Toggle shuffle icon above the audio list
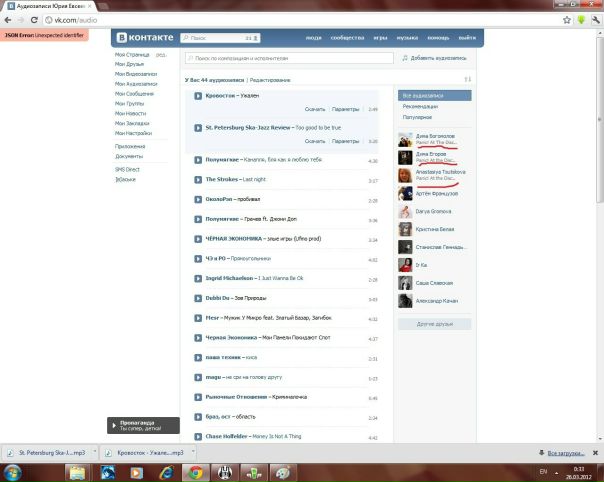The width and height of the screenshot is (604, 482). click(467, 79)
